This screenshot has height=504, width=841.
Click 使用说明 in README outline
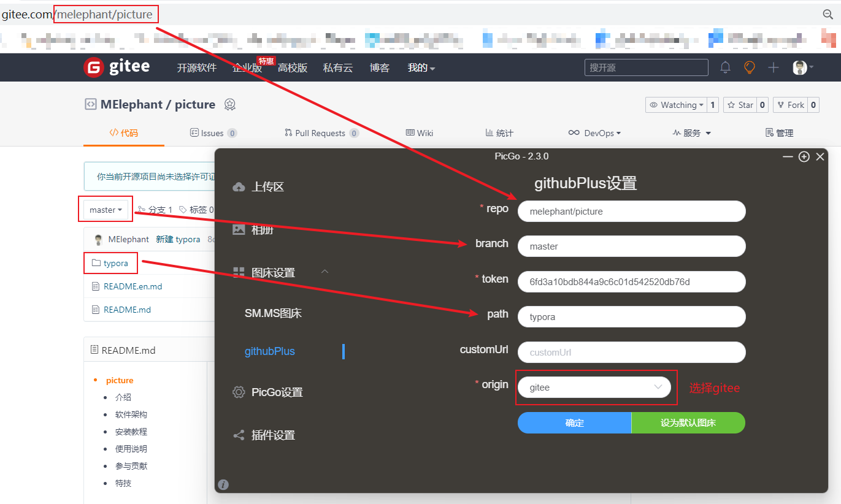pyautogui.click(x=131, y=449)
